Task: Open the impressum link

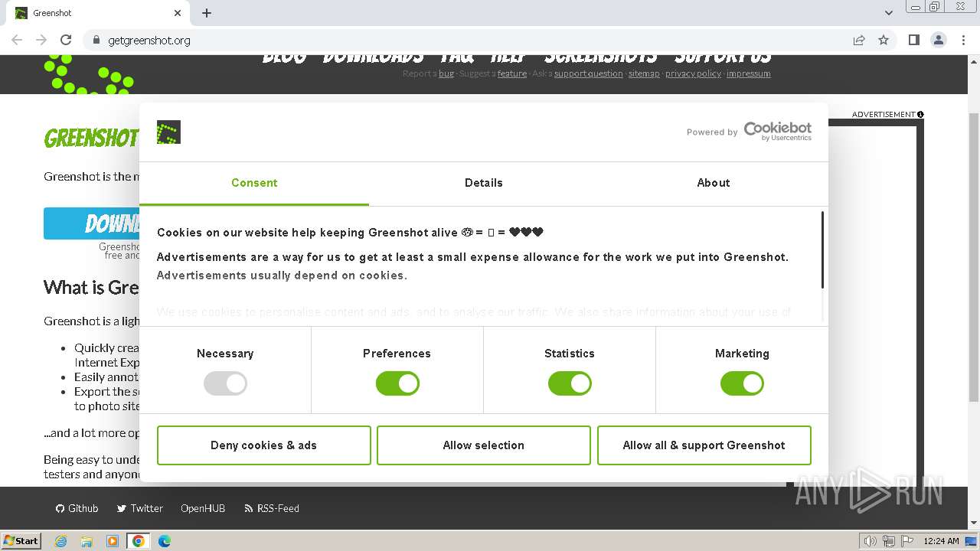Action: click(x=749, y=73)
